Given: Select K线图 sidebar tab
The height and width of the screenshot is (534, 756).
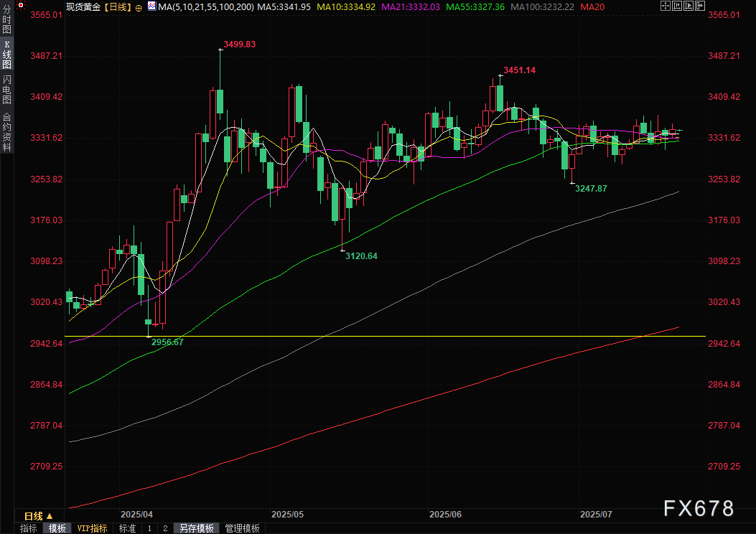Looking at the screenshot, I should [x=6, y=55].
